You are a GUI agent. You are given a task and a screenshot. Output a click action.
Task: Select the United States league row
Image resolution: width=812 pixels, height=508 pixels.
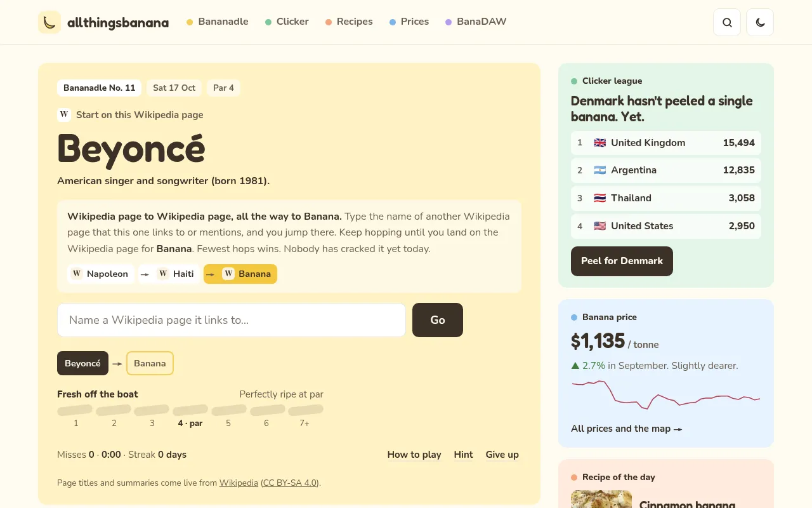point(666,226)
